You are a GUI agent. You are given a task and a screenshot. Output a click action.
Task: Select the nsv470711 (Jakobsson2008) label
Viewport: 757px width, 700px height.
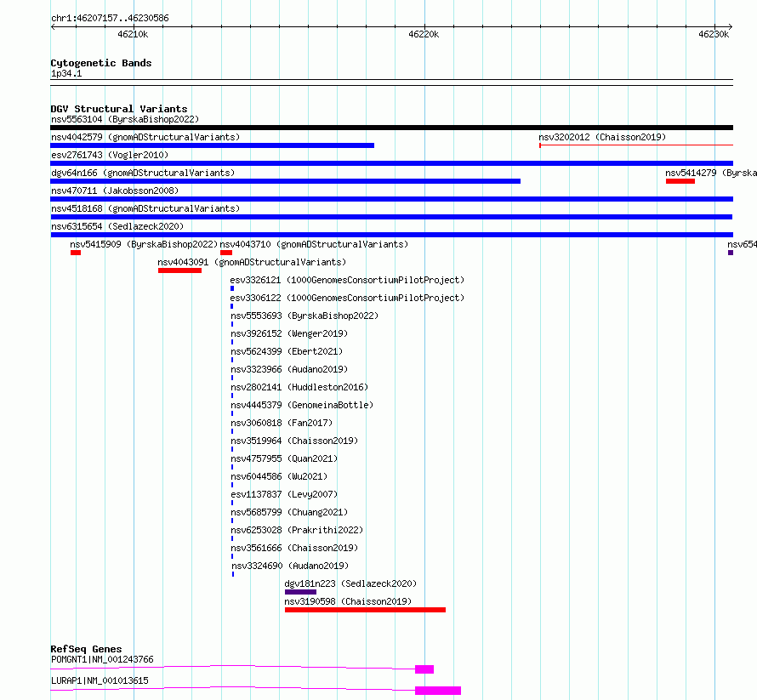115,191
